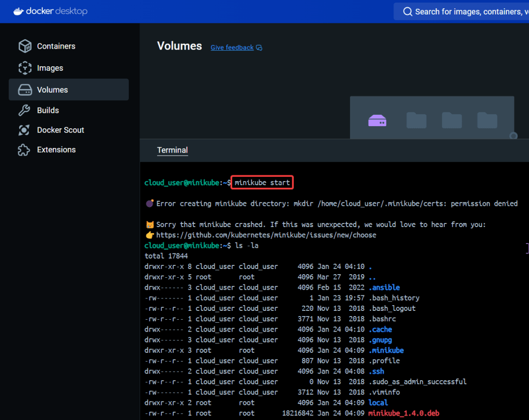529x420 pixels.
Task: Open Extensions via the puzzle piece icon
Action: point(25,150)
